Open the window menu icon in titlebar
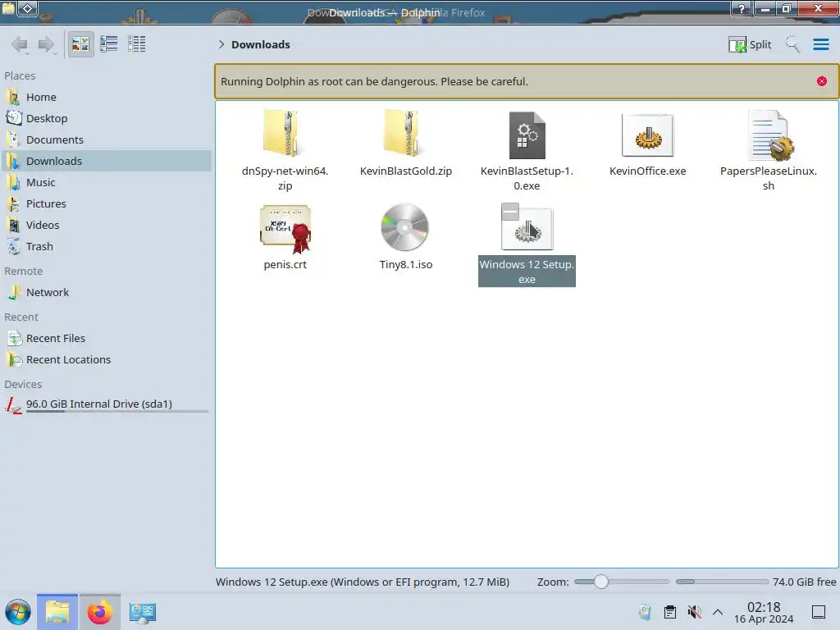 8,8
